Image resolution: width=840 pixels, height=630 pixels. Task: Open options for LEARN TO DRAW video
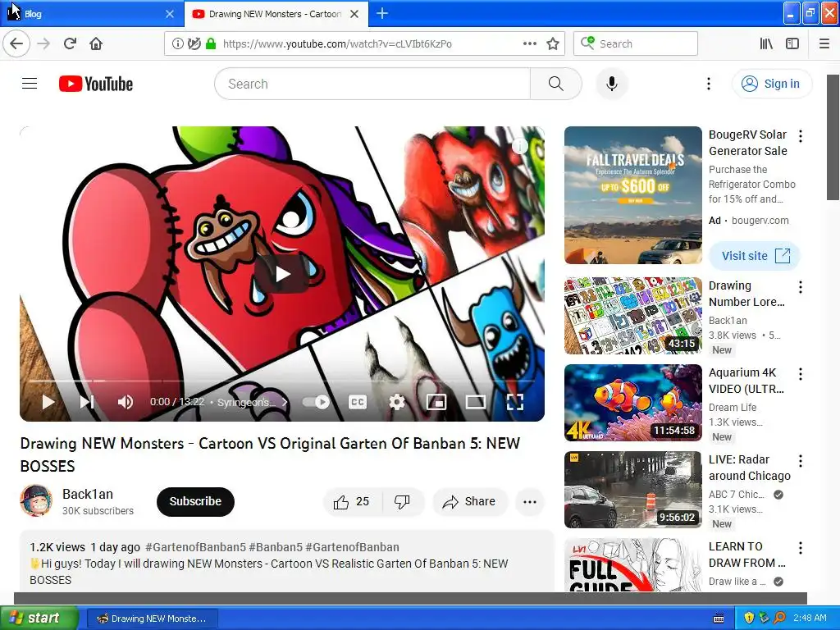801,547
